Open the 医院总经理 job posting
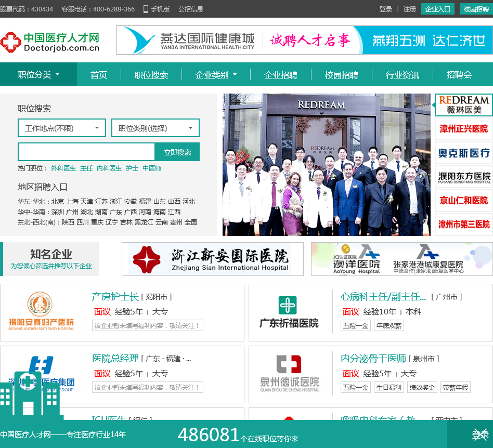Screen dimensions: 493x448 click(x=115, y=359)
